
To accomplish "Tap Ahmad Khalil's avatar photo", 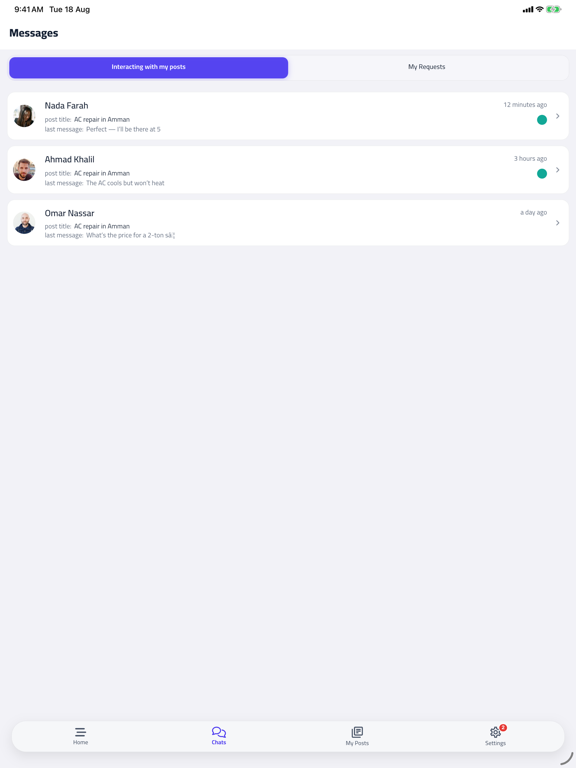I will (x=24, y=170).
